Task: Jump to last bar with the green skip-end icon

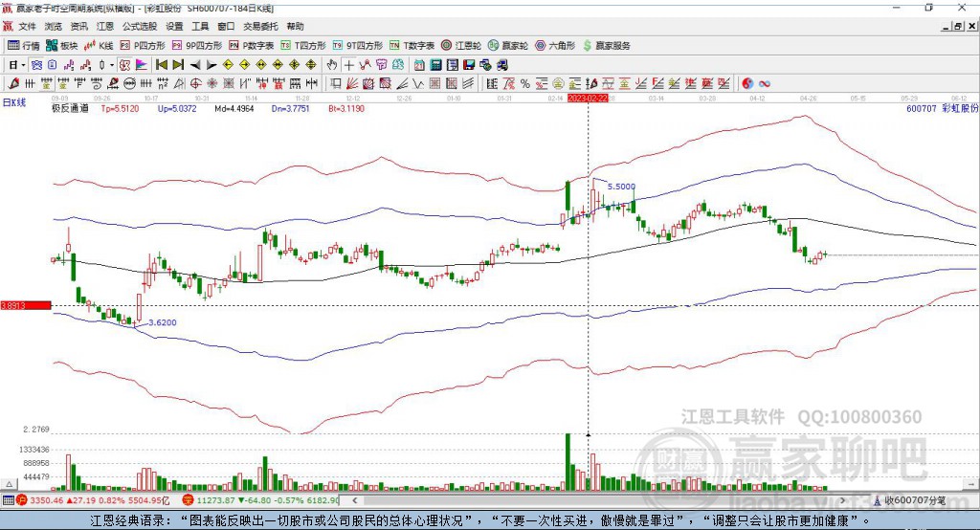Action: click(178, 65)
